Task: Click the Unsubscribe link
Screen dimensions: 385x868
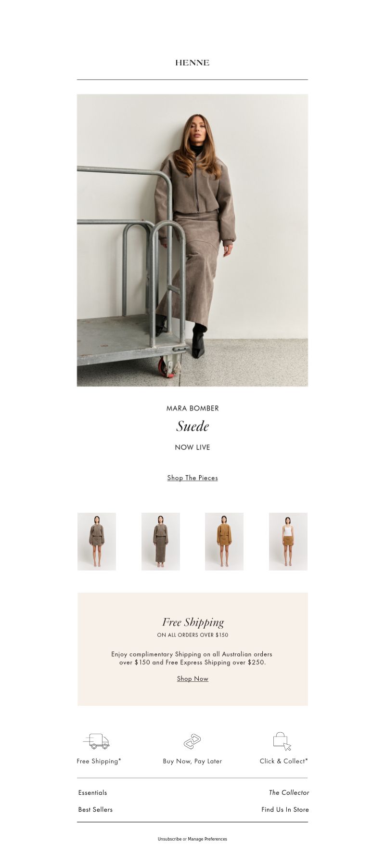Action: (x=169, y=839)
